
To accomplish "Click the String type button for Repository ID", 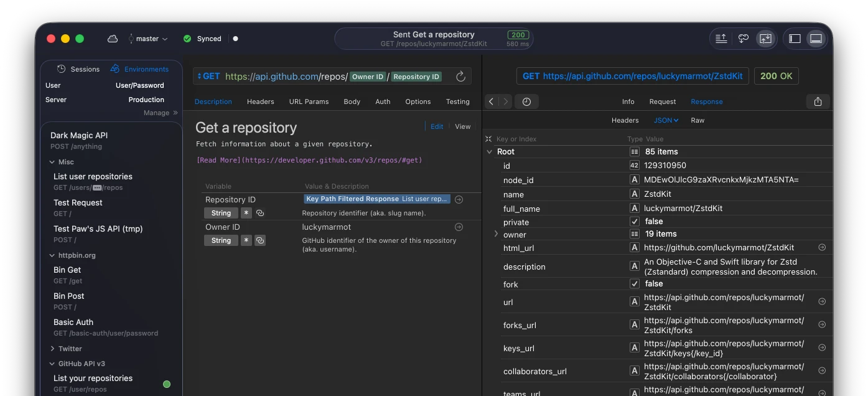I will pos(221,213).
